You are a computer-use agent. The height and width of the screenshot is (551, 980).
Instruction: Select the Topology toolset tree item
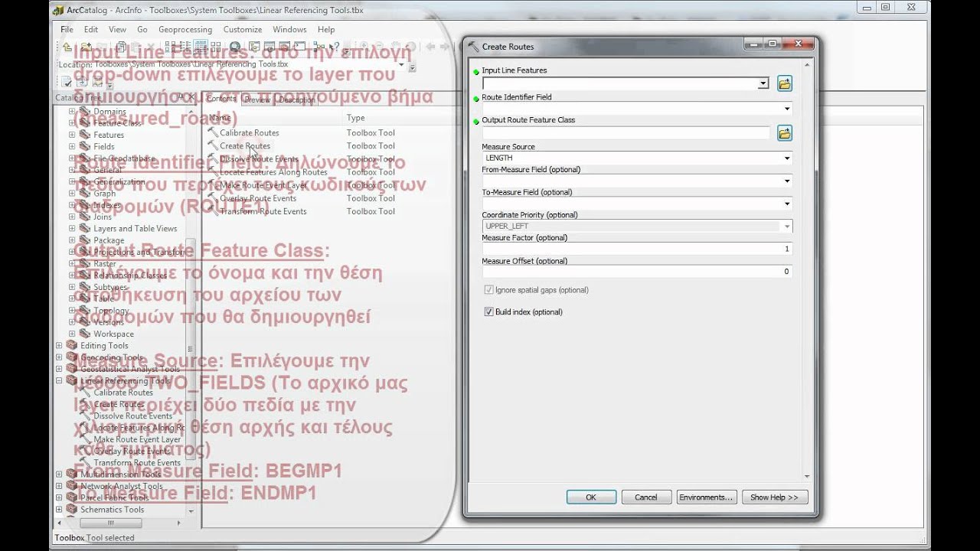pos(111,311)
